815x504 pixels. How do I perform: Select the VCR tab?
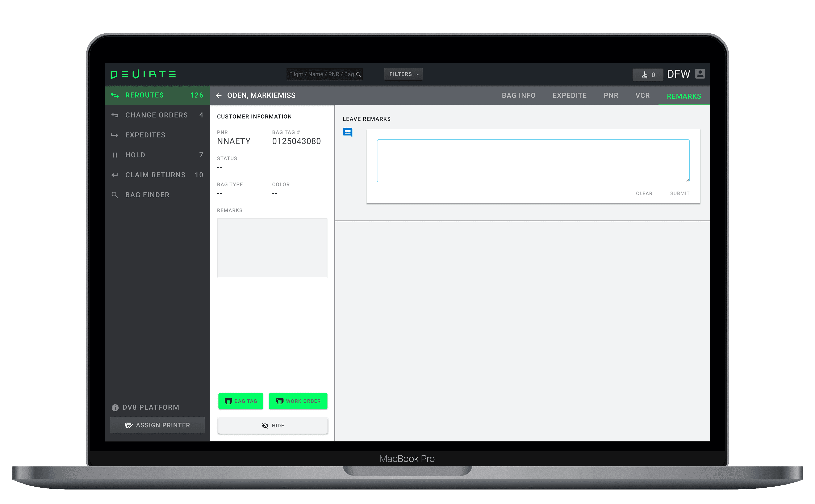coord(642,96)
